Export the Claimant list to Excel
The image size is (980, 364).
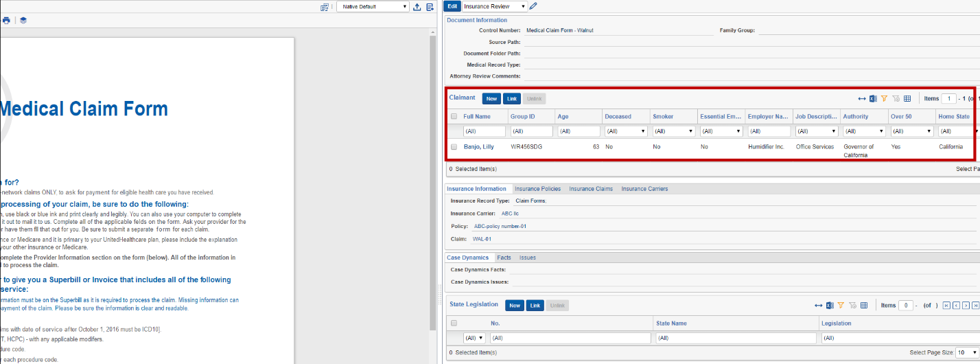click(873, 99)
